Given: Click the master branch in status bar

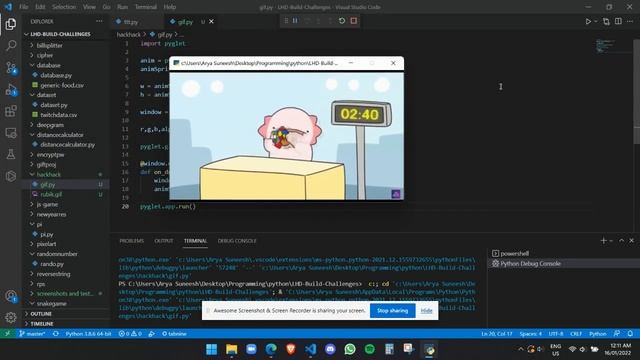Looking at the screenshot, I should [32, 333].
